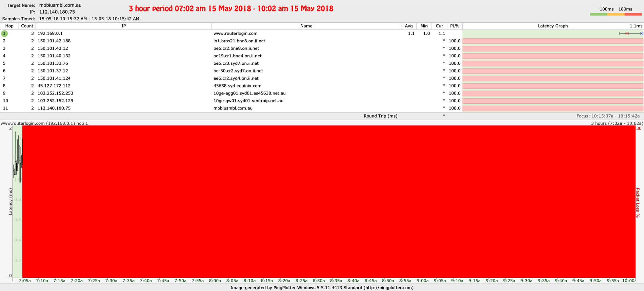Click hop 2 packet loss bar
Image resolution: width=644 pixels, height=291 pixels.
pos(553,41)
